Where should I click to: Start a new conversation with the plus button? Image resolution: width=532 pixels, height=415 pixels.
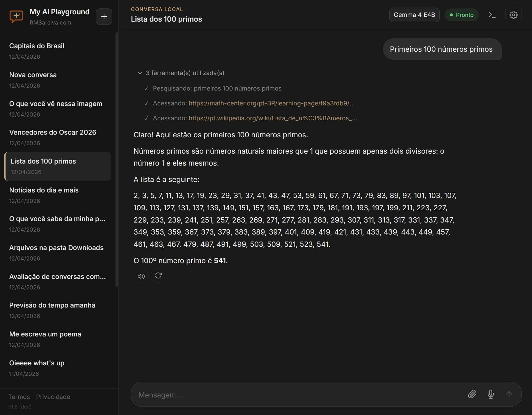(x=104, y=17)
